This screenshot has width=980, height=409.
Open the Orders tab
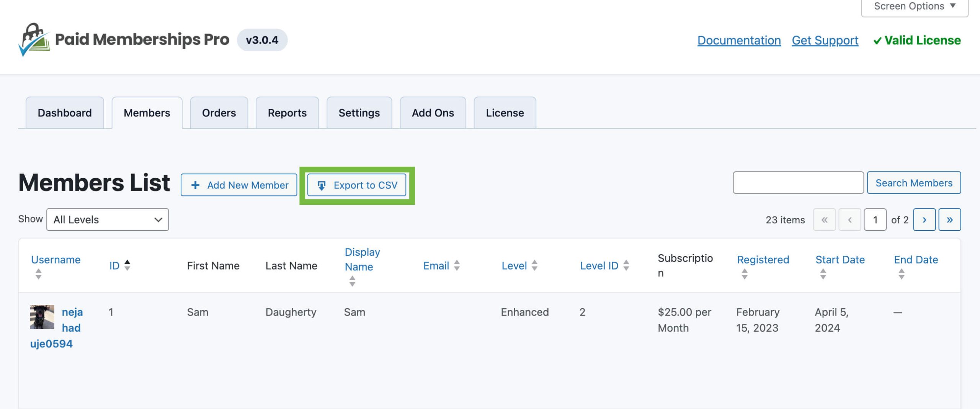point(219,113)
